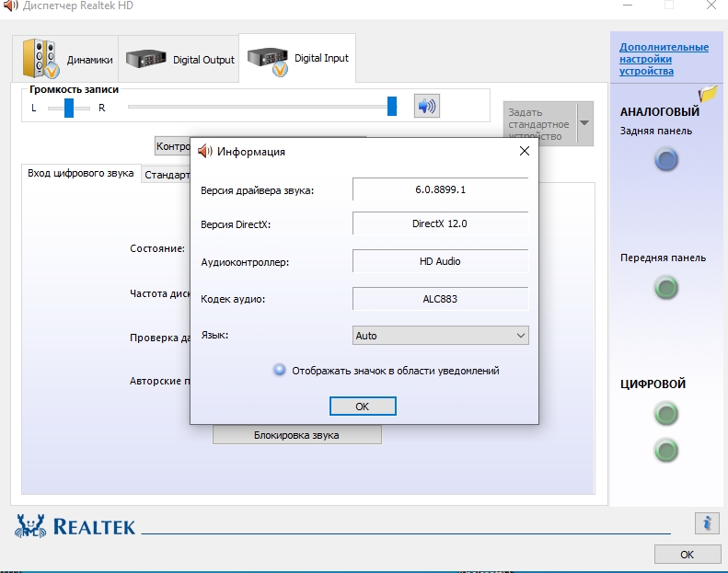
Task: Click the recording volume slider handle
Action: point(392,107)
